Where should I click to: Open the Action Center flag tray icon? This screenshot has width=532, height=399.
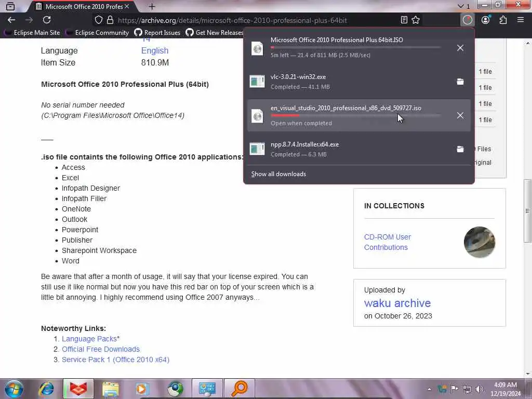pyautogui.click(x=454, y=389)
